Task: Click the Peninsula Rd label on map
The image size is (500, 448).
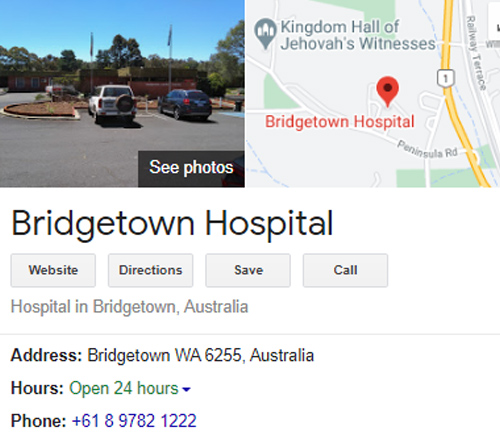Action: click(x=427, y=150)
